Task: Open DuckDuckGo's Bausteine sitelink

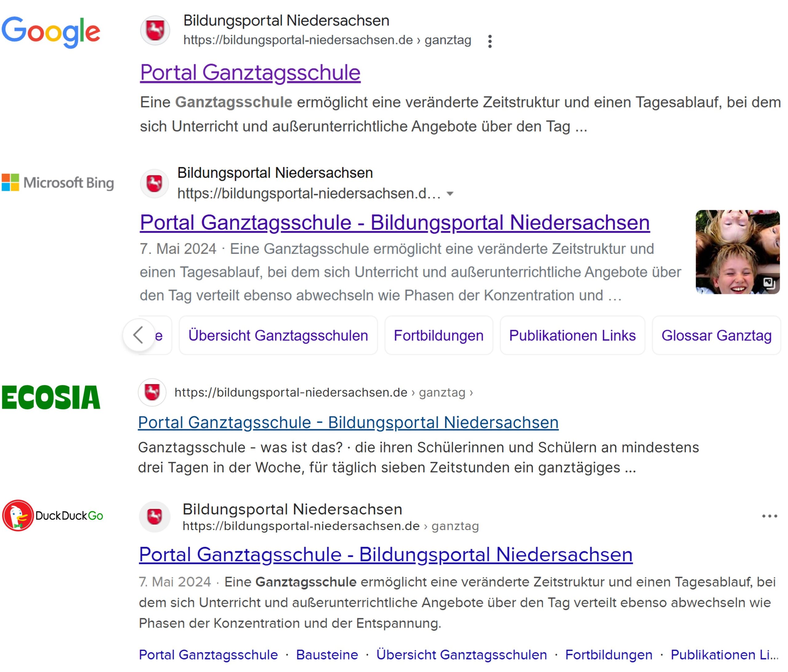Action: coord(327,654)
